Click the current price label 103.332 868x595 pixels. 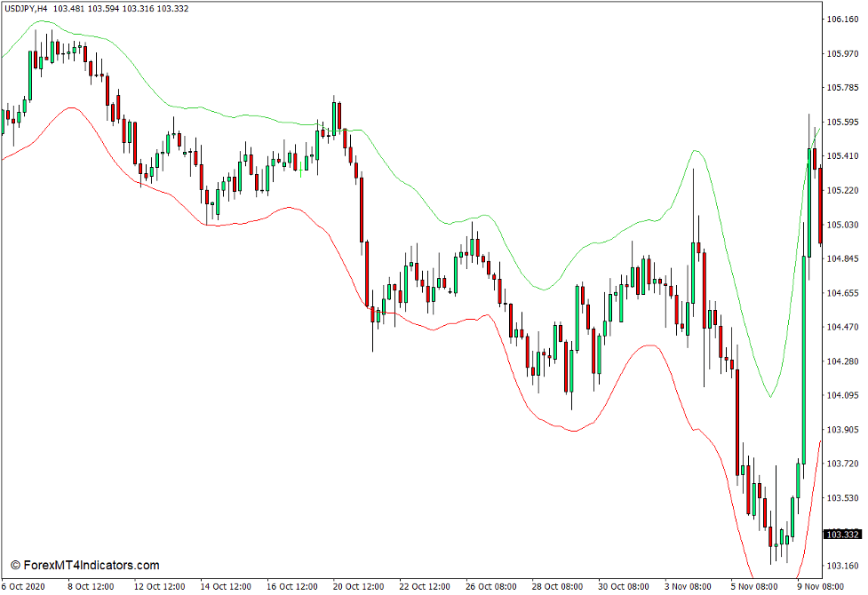point(842,535)
